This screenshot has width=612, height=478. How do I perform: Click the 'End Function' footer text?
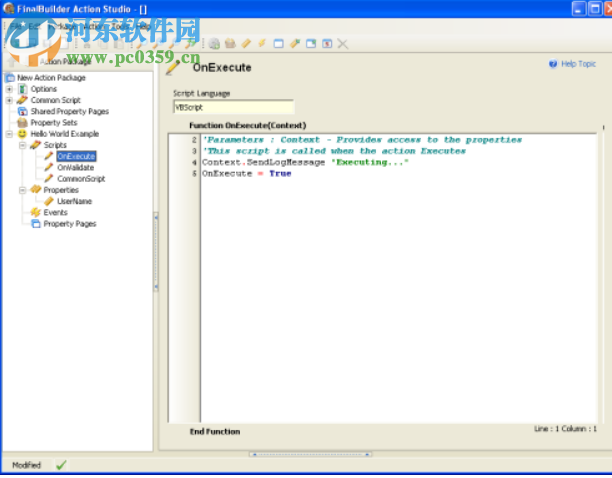(x=215, y=432)
